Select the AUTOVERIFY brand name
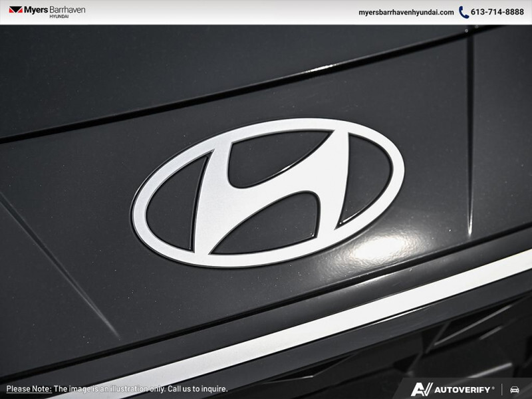 click(462, 389)
